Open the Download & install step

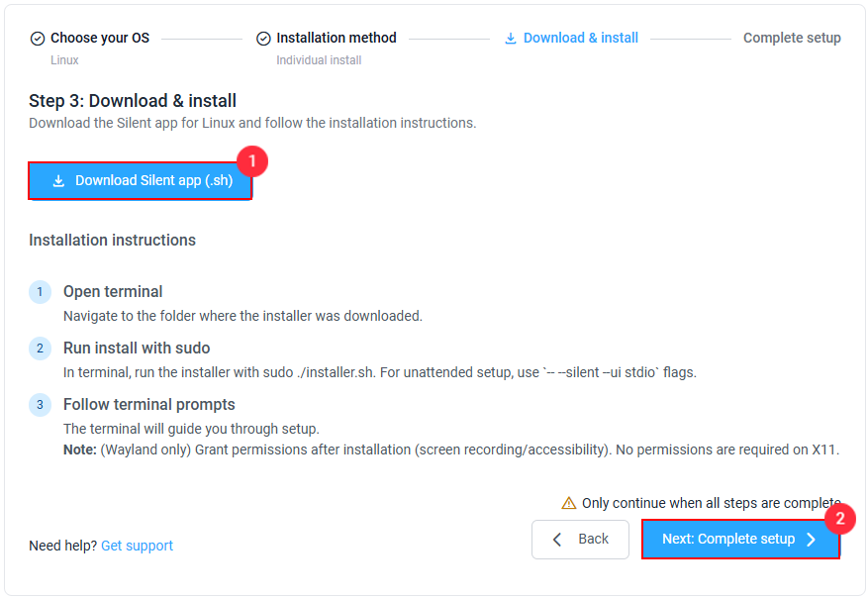click(581, 38)
